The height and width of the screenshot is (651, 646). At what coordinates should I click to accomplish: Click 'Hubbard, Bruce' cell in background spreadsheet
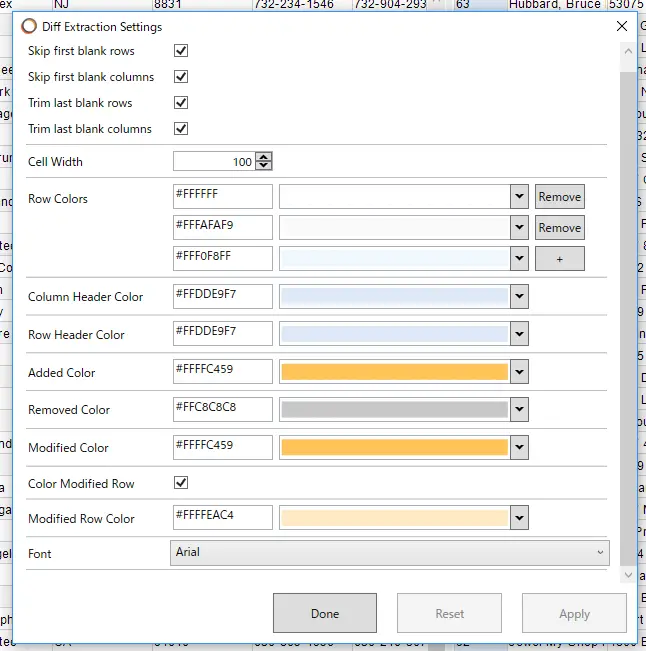[555, 5]
